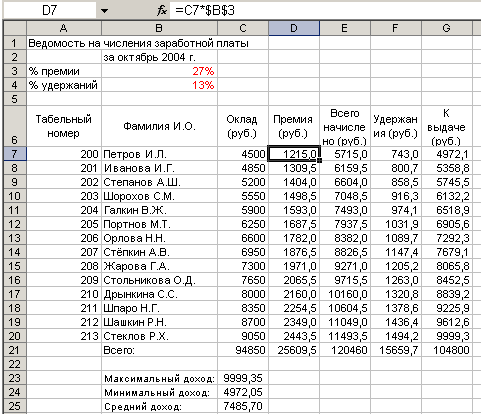Click the '% удержаний' label cell

coord(64,85)
